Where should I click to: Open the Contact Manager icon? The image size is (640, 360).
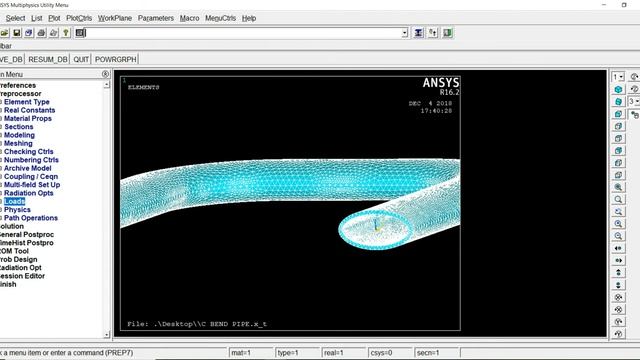pos(448,33)
